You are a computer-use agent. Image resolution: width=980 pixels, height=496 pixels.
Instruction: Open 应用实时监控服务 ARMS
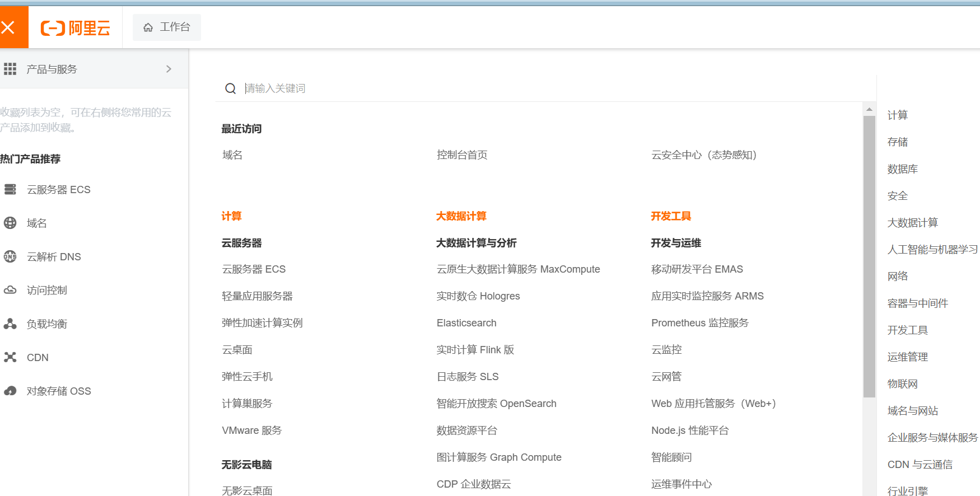coord(707,296)
